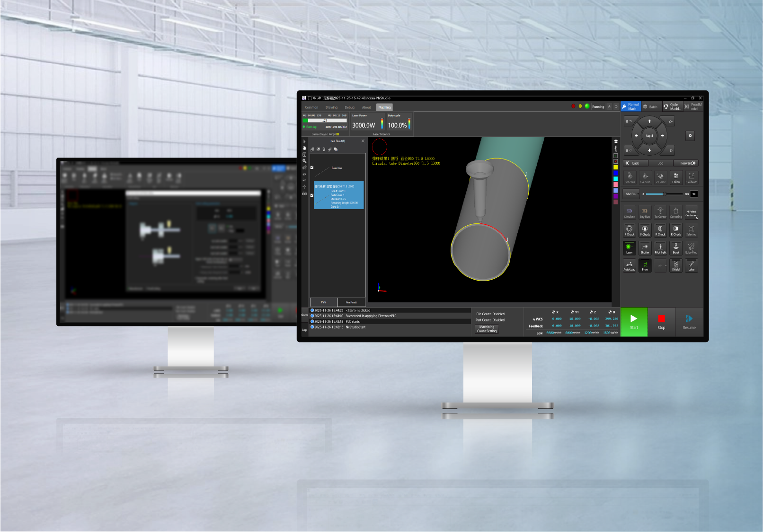Viewport: 763px width, 532px height.
Task: Open the Batch machining tab
Action: point(650,107)
